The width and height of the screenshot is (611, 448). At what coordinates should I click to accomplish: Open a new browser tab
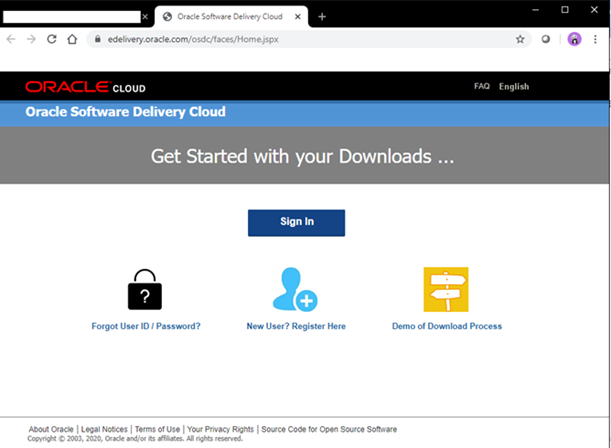(x=322, y=17)
